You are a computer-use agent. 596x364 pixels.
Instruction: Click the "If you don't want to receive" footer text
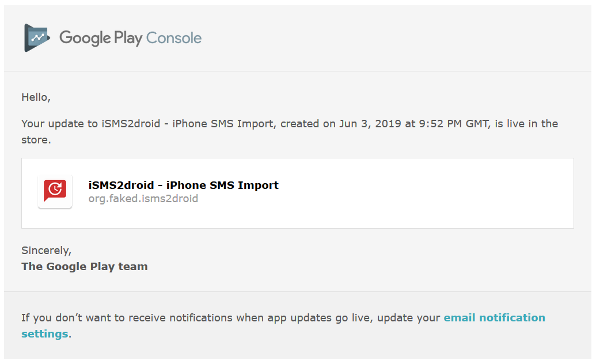(x=94, y=317)
